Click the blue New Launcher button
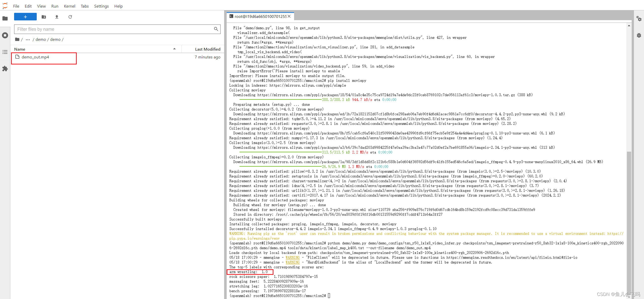Viewport: 644px width, 299px height. (x=25, y=17)
